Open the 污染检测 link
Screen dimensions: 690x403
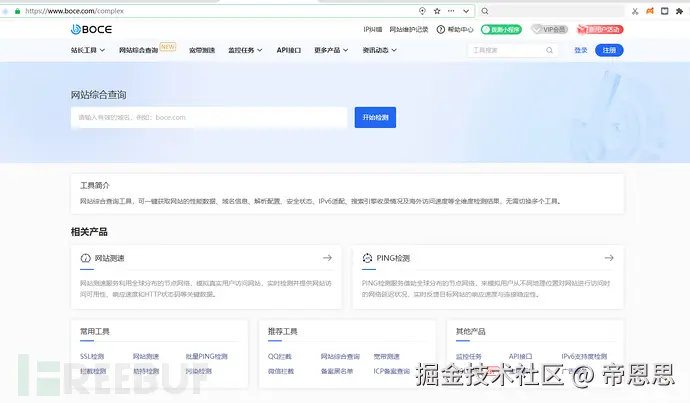point(198,371)
